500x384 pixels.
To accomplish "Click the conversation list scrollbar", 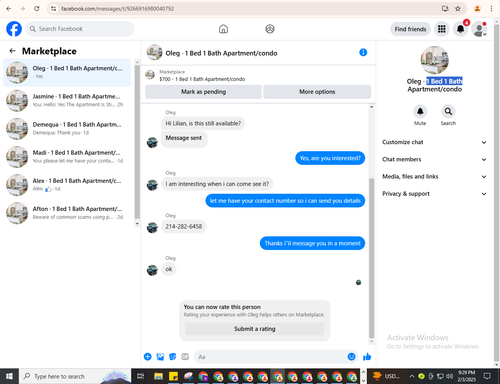I will point(137,142).
